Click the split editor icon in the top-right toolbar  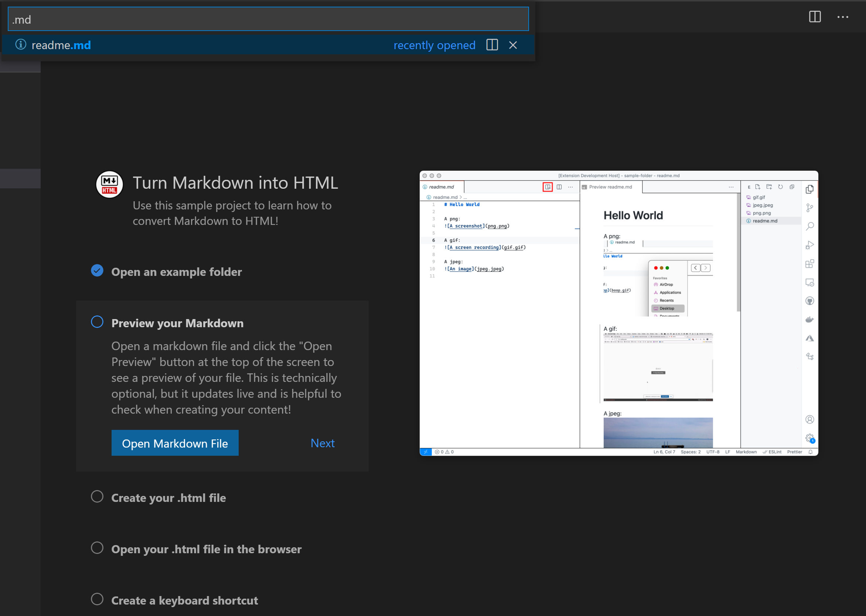tap(814, 17)
